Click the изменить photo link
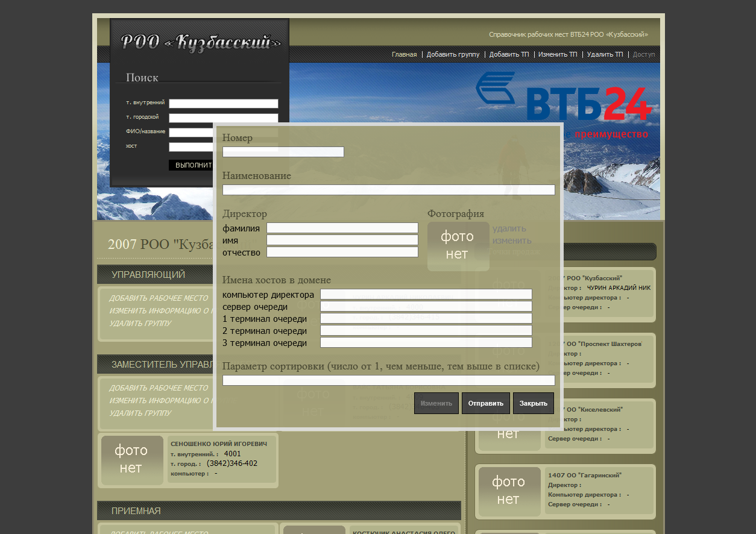756x534 pixels. click(511, 240)
